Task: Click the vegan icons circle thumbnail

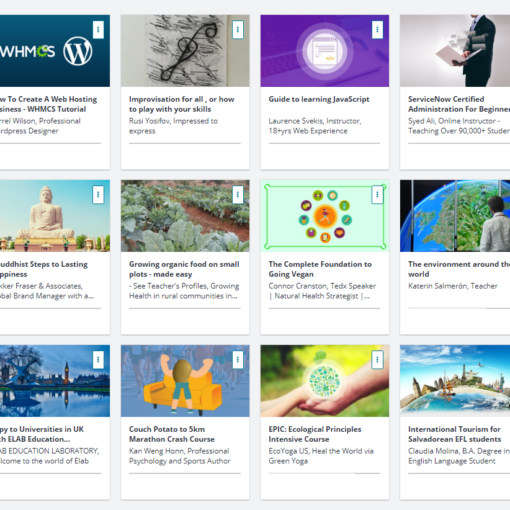Action: coord(325,216)
